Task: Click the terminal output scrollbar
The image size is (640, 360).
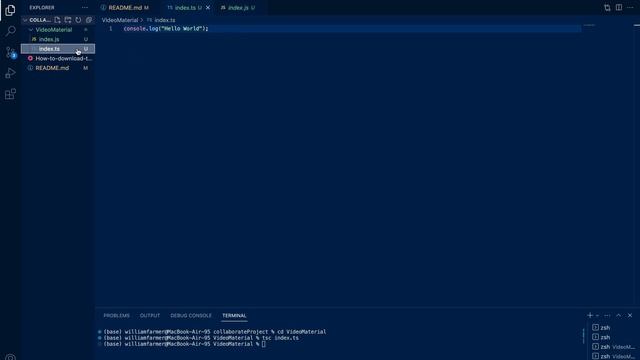Action: click(x=584, y=336)
